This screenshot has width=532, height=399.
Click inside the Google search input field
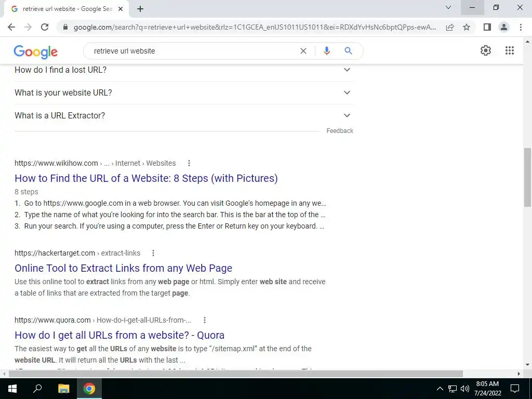point(193,51)
